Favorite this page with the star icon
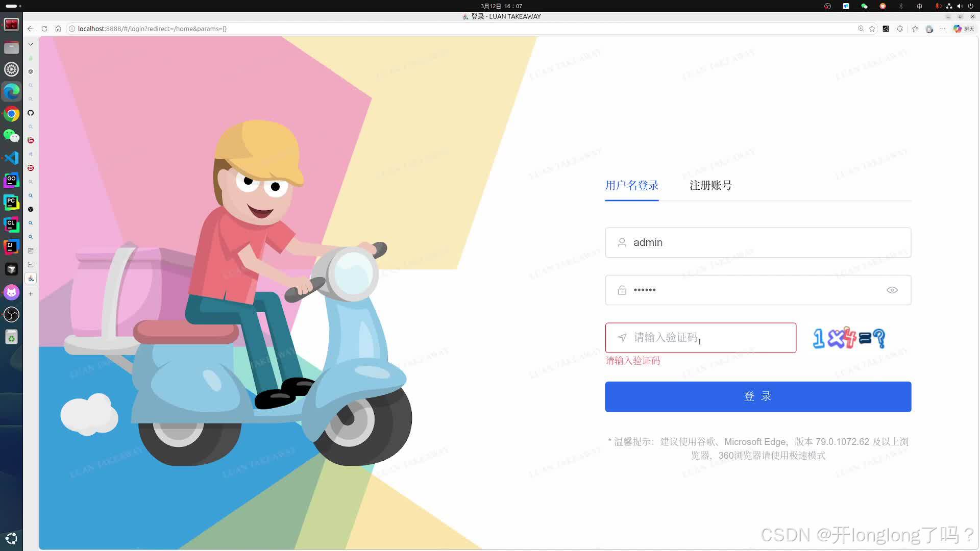This screenshot has width=980, height=551. pos(872,29)
